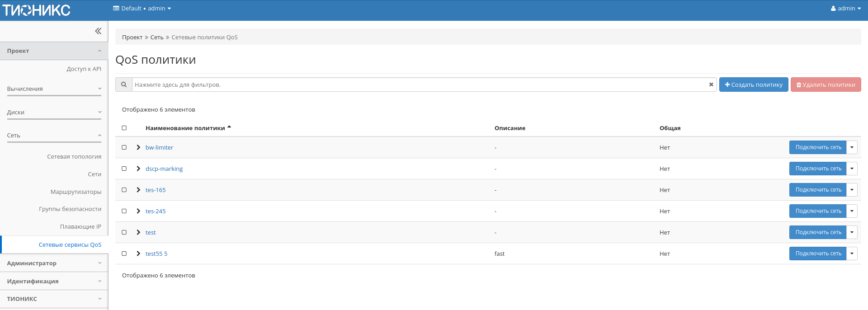Open action dropdown for the test policy
Screen dimensions: 868x310
[x=852, y=232]
